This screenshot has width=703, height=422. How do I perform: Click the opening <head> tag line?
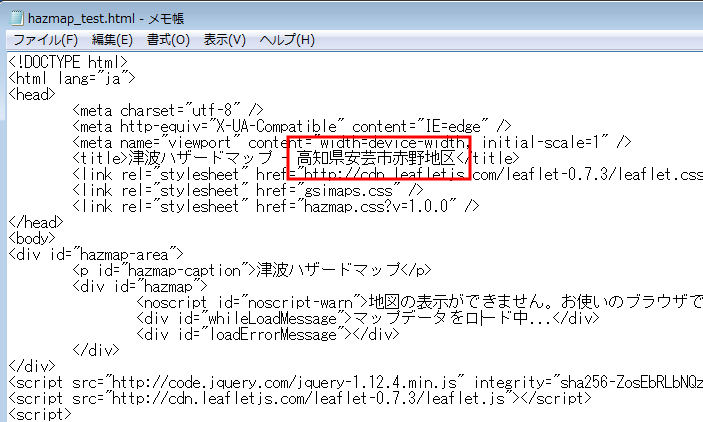[x=32, y=94]
